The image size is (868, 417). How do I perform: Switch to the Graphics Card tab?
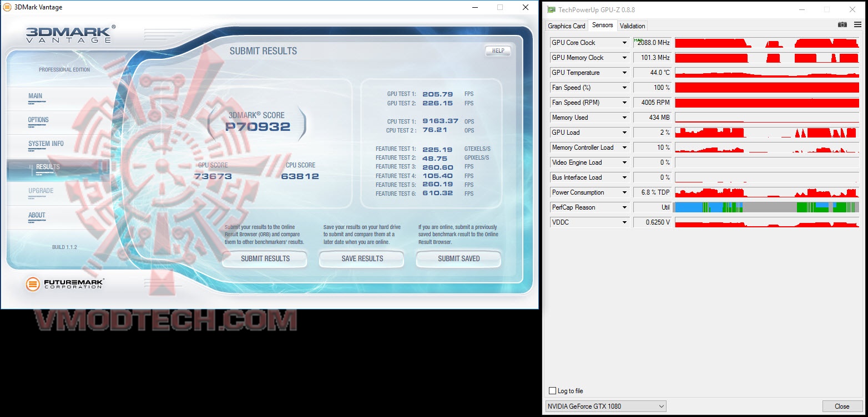point(567,26)
